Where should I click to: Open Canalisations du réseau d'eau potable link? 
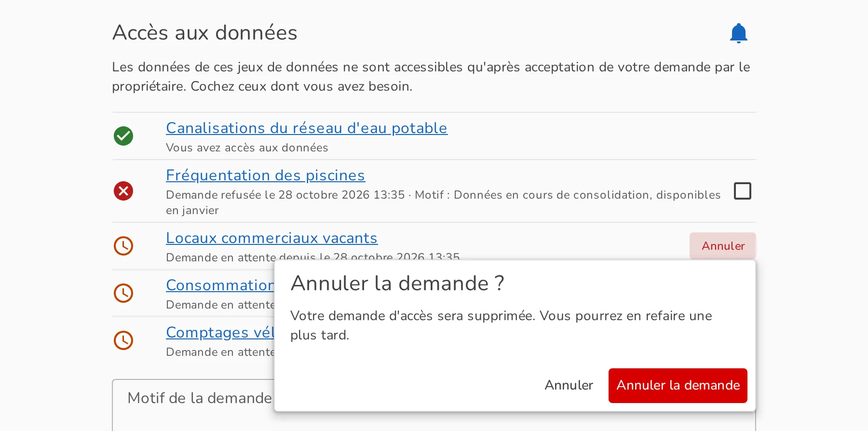pyautogui.click(x=307, y=128)
